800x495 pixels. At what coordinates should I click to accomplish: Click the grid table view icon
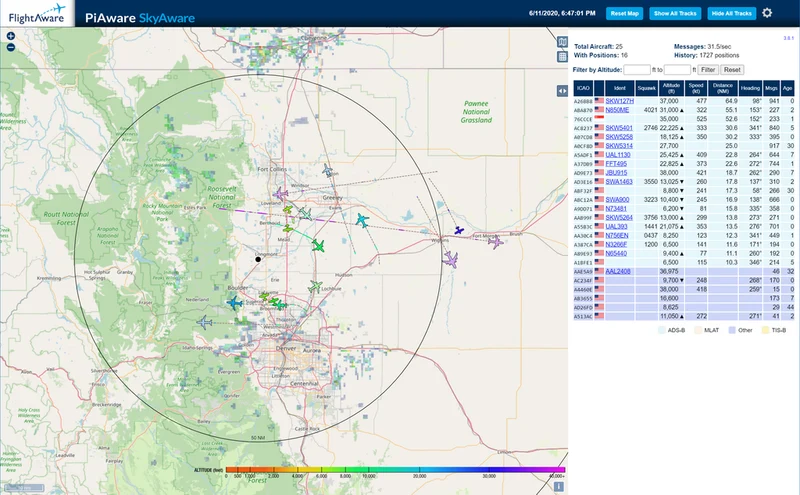(x=562, y=57)
